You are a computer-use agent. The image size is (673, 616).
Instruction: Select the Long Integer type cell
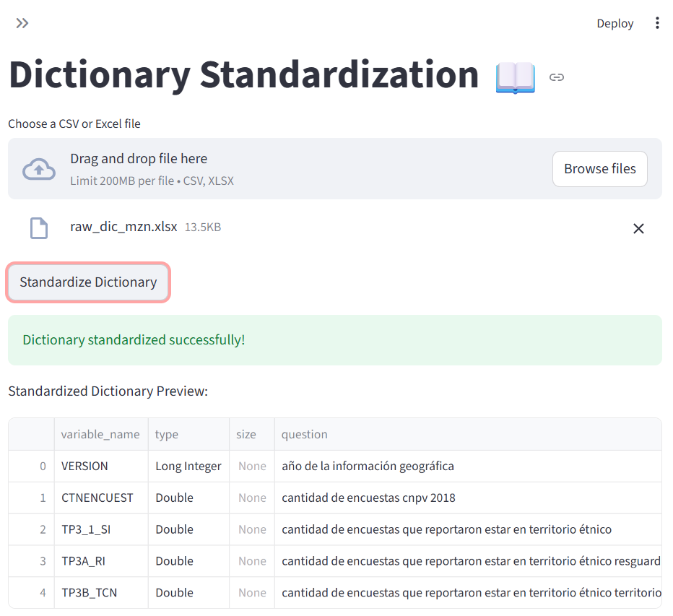pyautogui.click(x=188, y=466)
